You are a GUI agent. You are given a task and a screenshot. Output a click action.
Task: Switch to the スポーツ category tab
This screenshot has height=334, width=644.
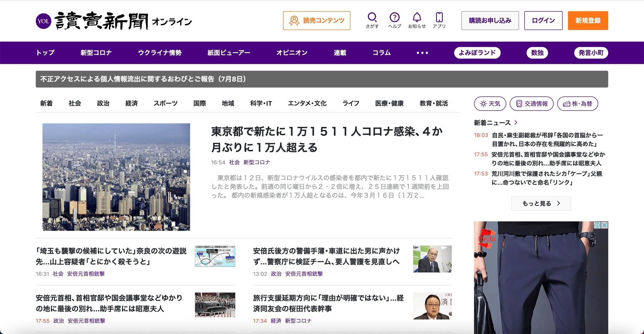[x=165, y=103]
